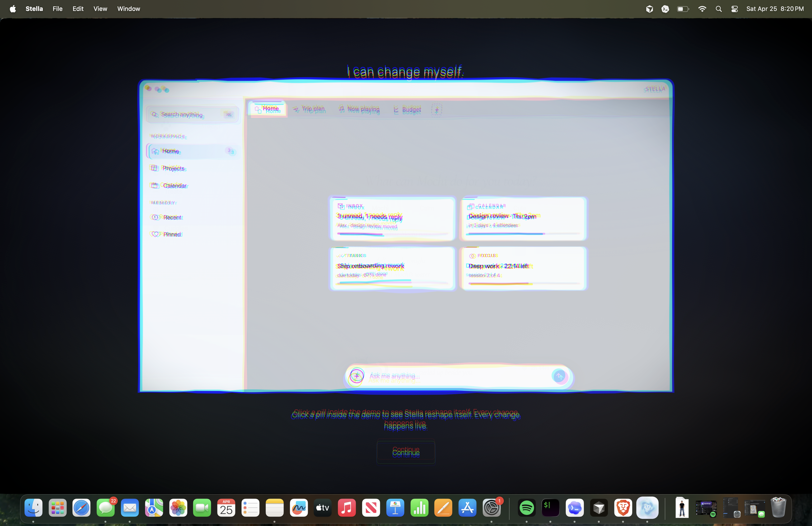The width and height of the screenshot is (812, 526).
Task: Open Keynote from the Dock
Action: 395,507
